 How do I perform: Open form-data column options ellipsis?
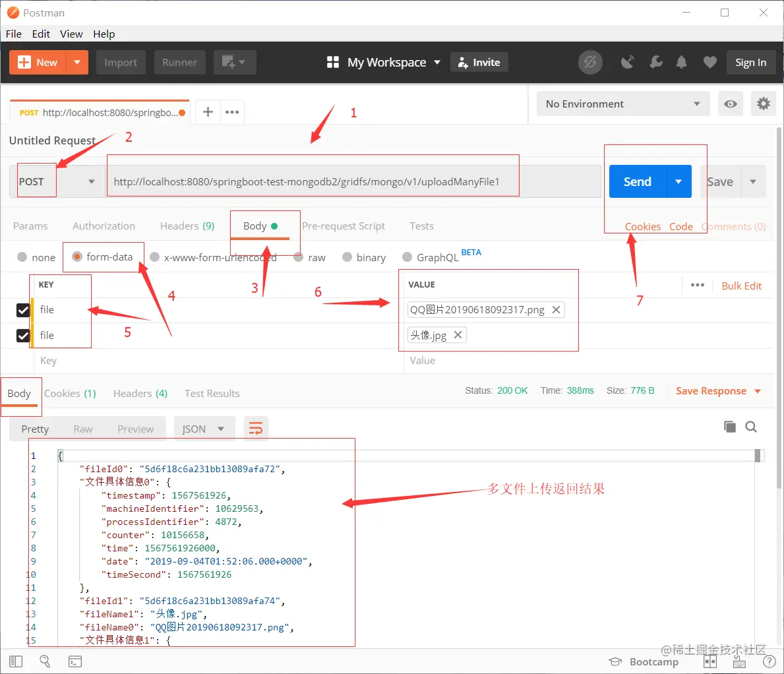(698, 285)
